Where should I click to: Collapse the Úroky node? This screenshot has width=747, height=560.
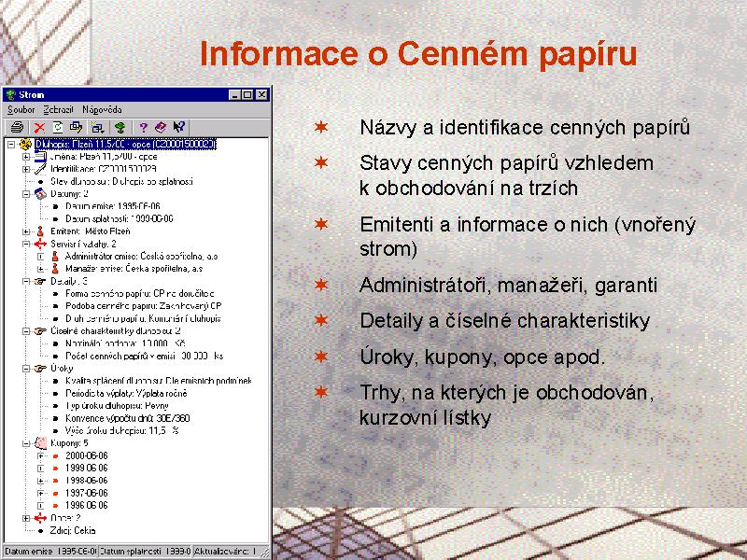coord(26,368)
